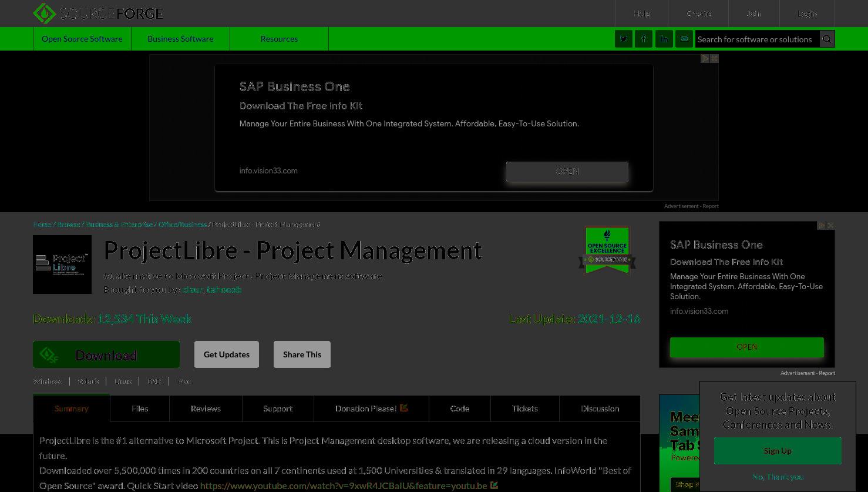868x492 pixels.
Task: Click the search magnifier icon
Action: click(x=827, y=39)
